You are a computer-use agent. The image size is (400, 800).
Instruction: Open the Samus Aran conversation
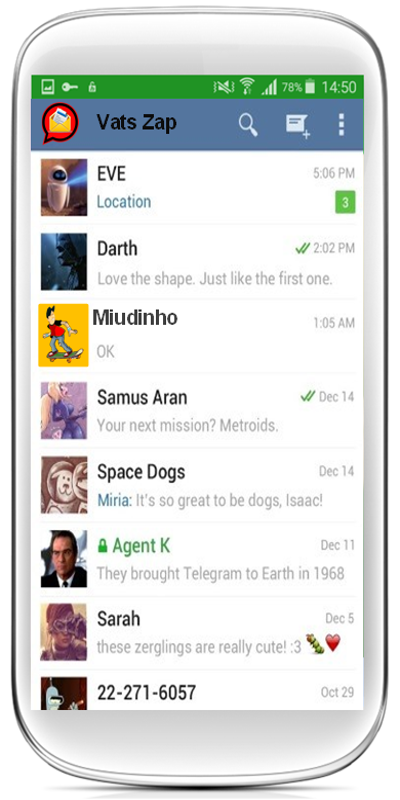click(x=197, y=411)
